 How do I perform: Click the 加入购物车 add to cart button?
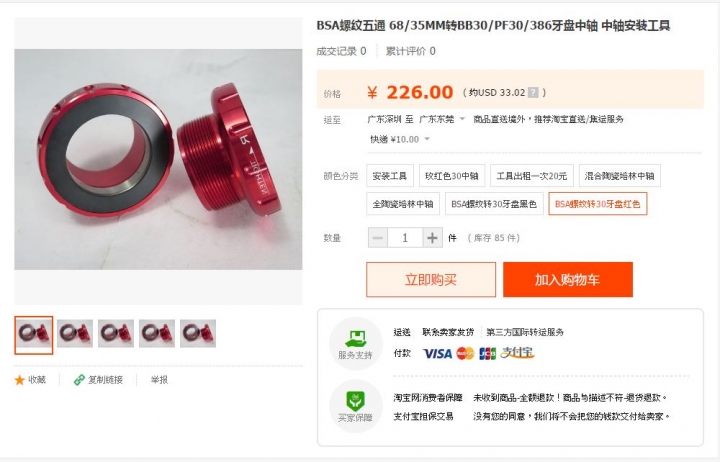click(568, 280)
